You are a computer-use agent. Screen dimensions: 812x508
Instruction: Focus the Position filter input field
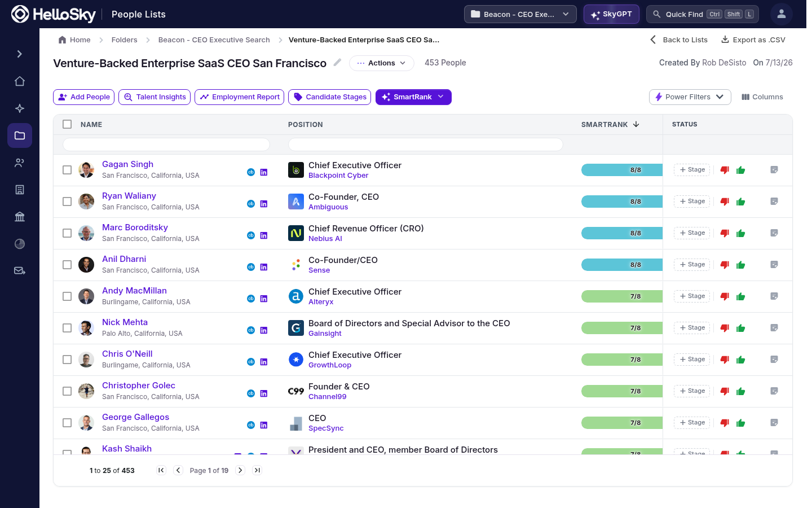pos(426,144)
